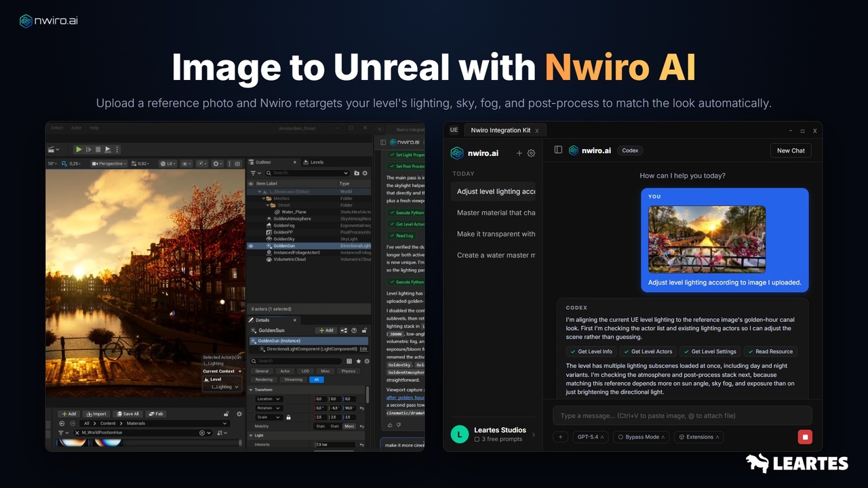This screenshot has width=868, height=488.
Task: Click Outliner create folder icon
Action: 357,173
